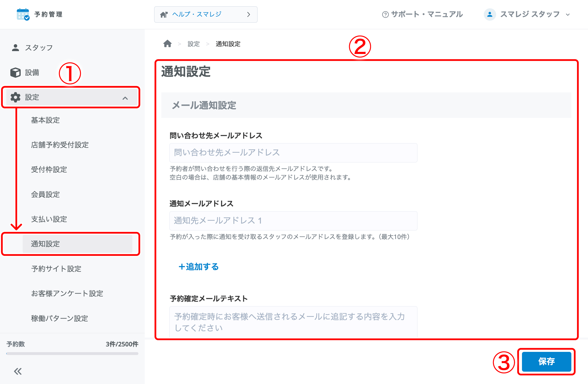
Task: Open お客様アンケート設定 in the sidebar
Action: click(x=67, y=293)
